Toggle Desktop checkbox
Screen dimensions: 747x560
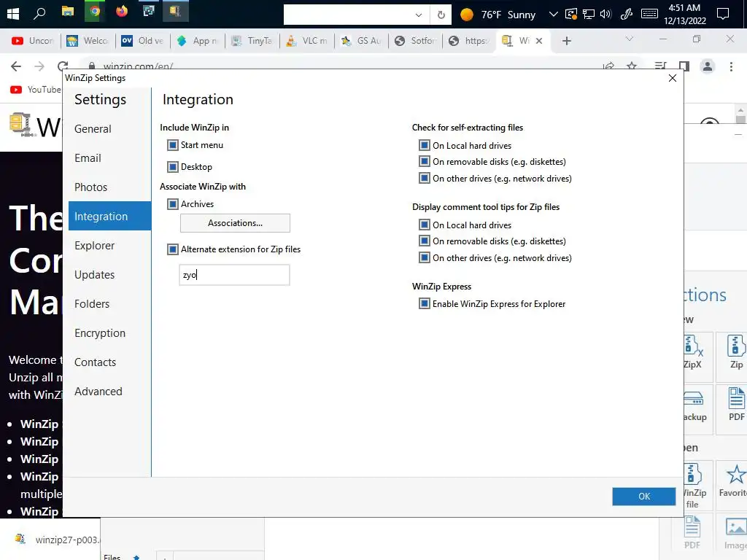pos(173,167)
